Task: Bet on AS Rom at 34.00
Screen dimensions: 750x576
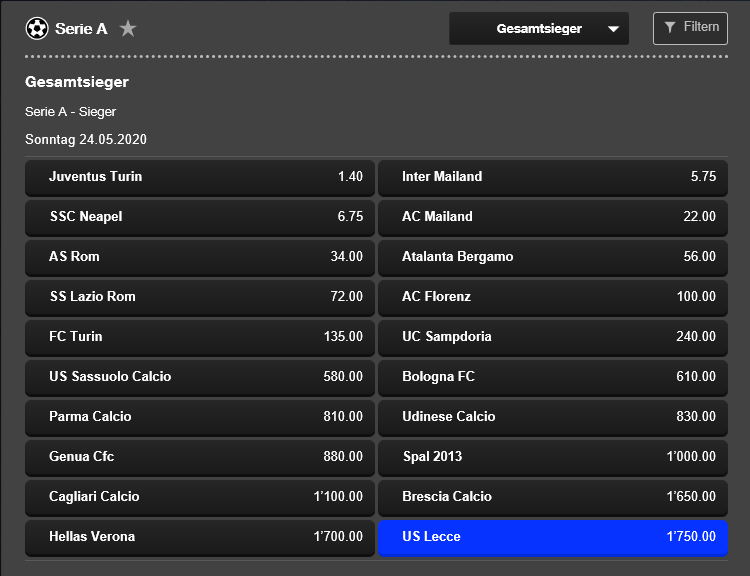Action: tap(200, 257)
